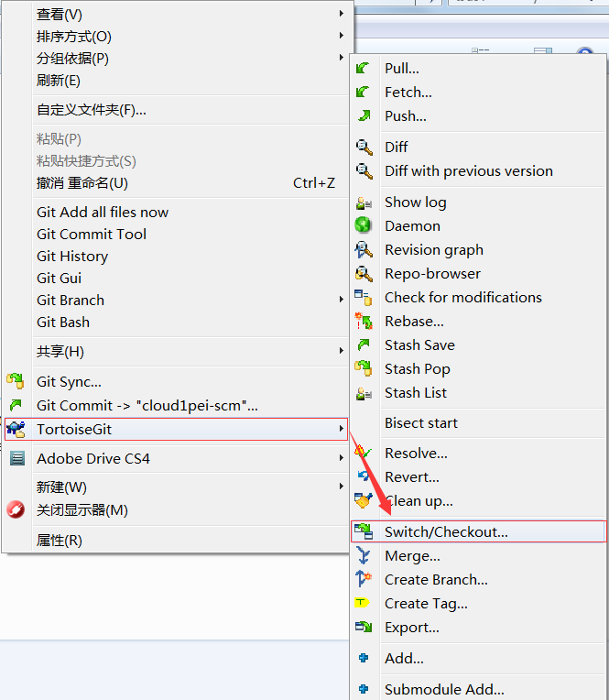Image resolution: width=609 pixels, height=700 pixels.
Task: Click the Submodule Add plus icon
Action: 364,689
